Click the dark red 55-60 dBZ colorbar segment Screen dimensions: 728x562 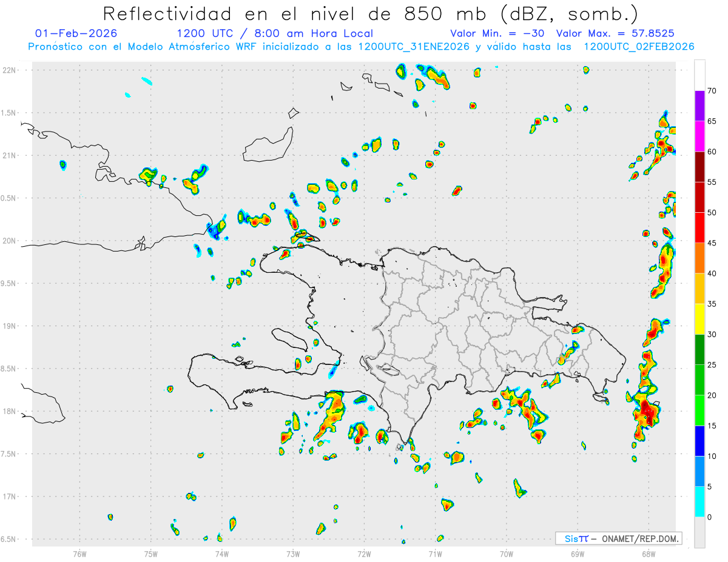[699, 167]
